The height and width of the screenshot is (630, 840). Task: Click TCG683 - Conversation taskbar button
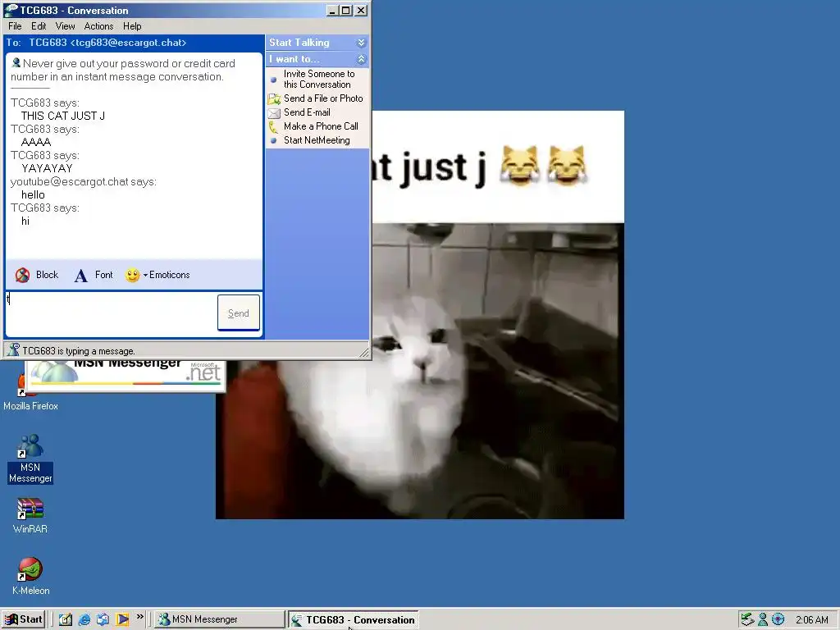click(x=354, y=619)
